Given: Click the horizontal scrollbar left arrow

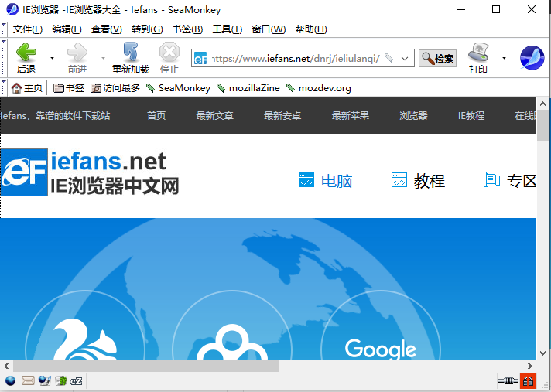Looking at the screenshot, I should (x=6, y=366).
